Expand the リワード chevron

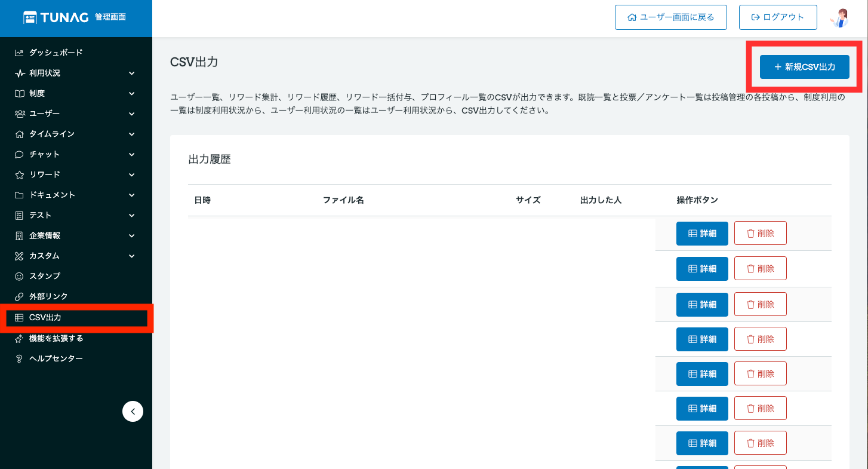click(132, 175)
